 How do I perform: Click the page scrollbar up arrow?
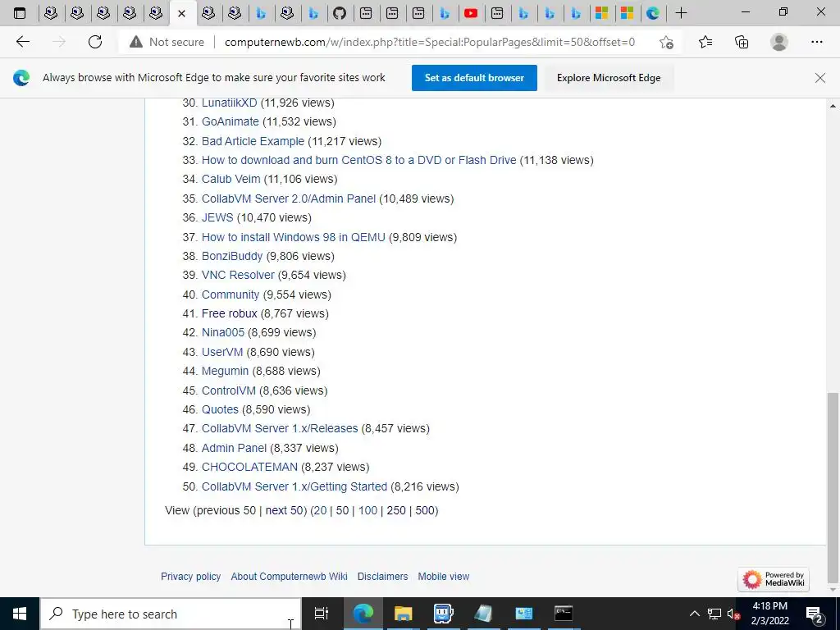[x=833, y=106]
